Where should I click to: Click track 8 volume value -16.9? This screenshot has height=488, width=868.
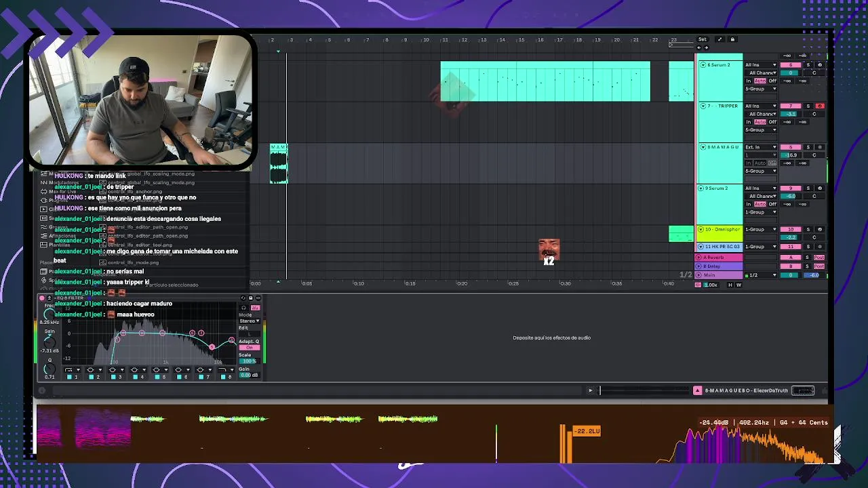tap(791, 155)
